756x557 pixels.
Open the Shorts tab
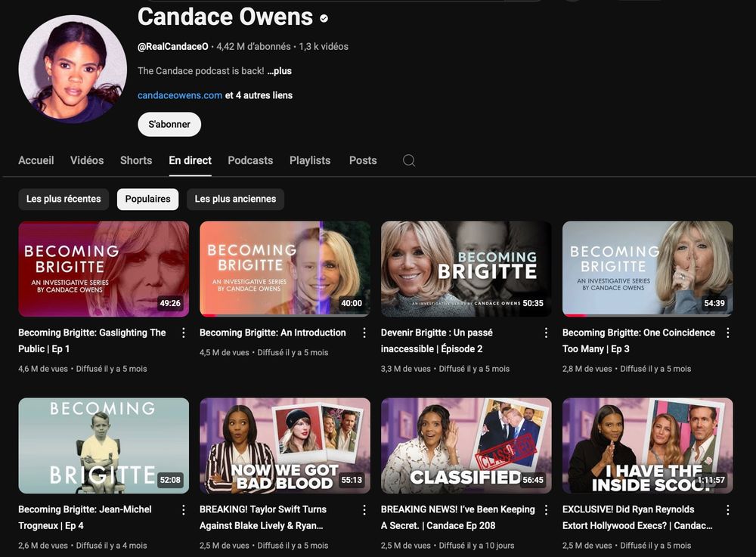pos(136,160)
